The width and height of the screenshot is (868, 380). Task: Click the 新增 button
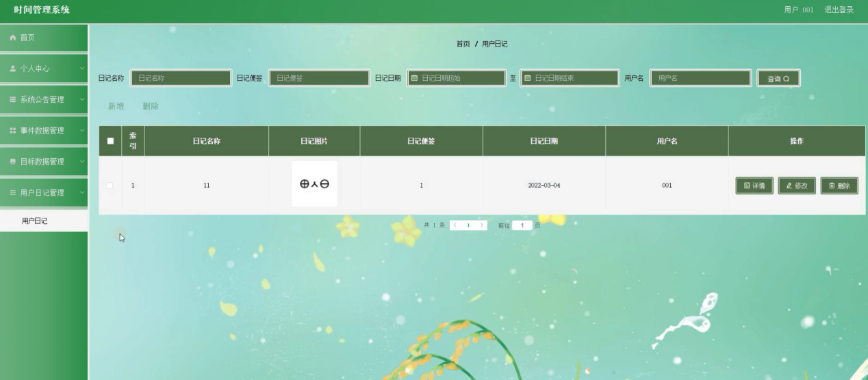click(x=116, y=106)
